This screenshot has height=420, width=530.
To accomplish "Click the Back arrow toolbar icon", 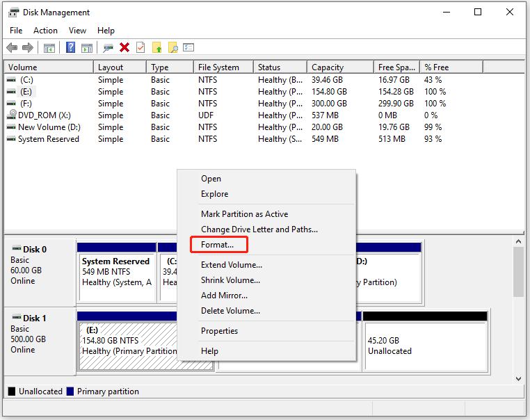I will 12,48.
